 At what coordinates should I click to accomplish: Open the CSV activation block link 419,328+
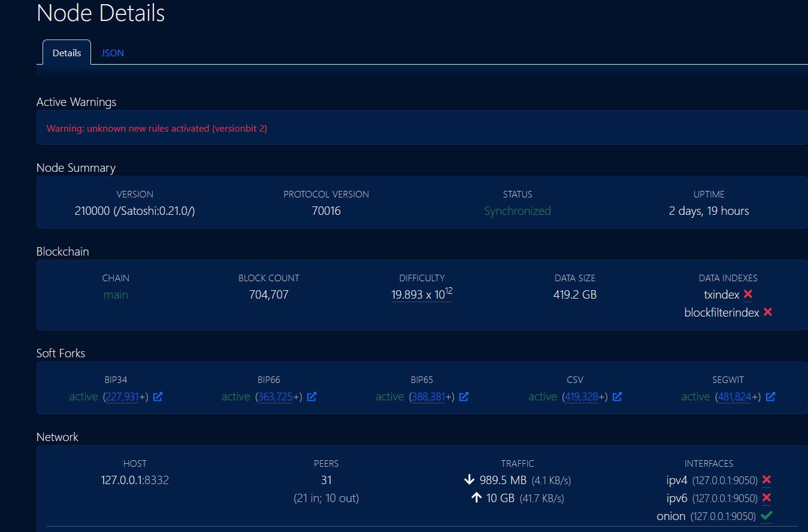(x=581, y=397)
